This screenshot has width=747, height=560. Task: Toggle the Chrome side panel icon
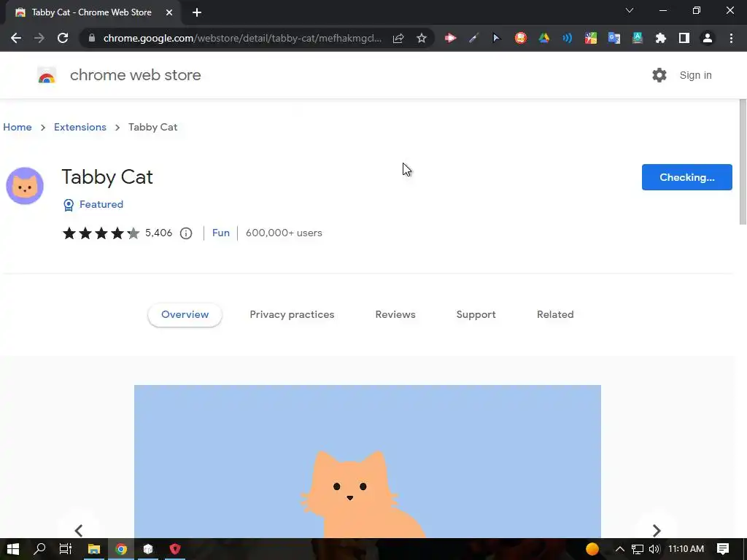[684, 38]
